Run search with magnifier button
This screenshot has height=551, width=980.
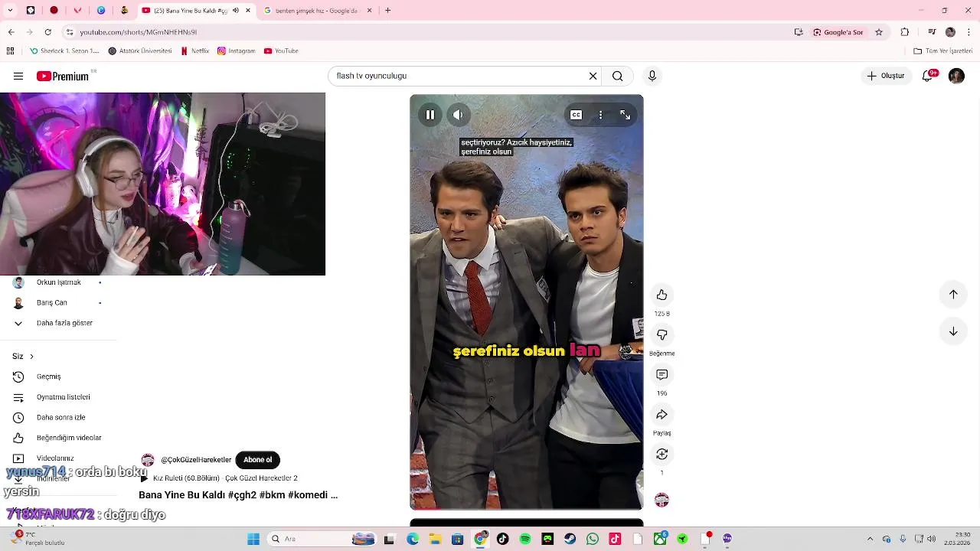point(617,76)
